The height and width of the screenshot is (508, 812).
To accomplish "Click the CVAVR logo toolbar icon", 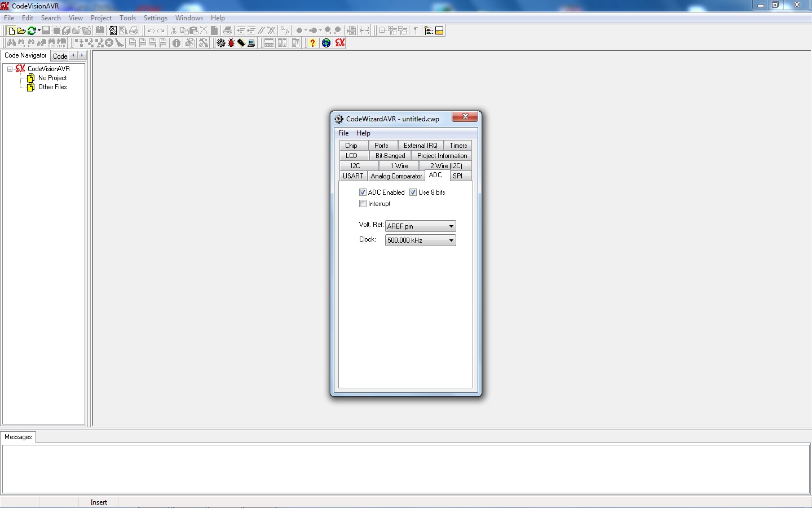I will pyautogui.click(x=340, y=43).
